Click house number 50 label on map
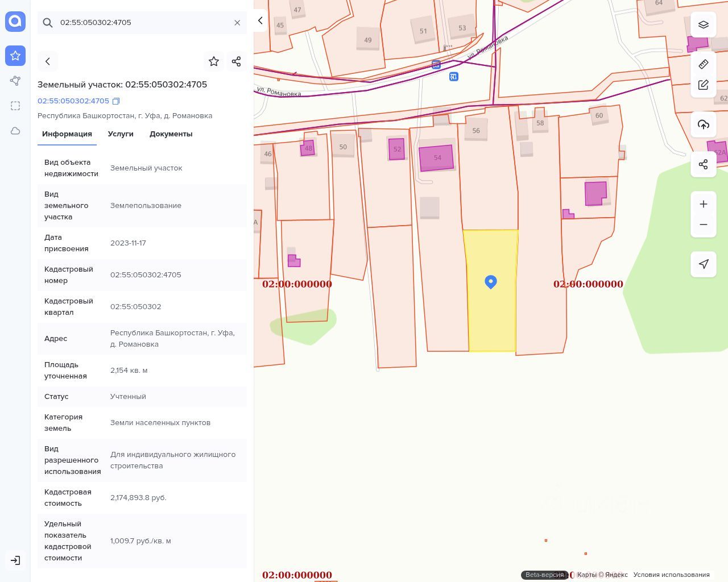The width and height of the screenshot is (728, 582). coord(343,147)
